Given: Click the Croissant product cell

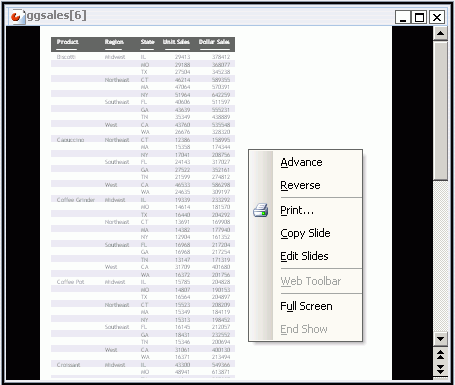Looking at the screenshot, I should [x=68, y=365].
